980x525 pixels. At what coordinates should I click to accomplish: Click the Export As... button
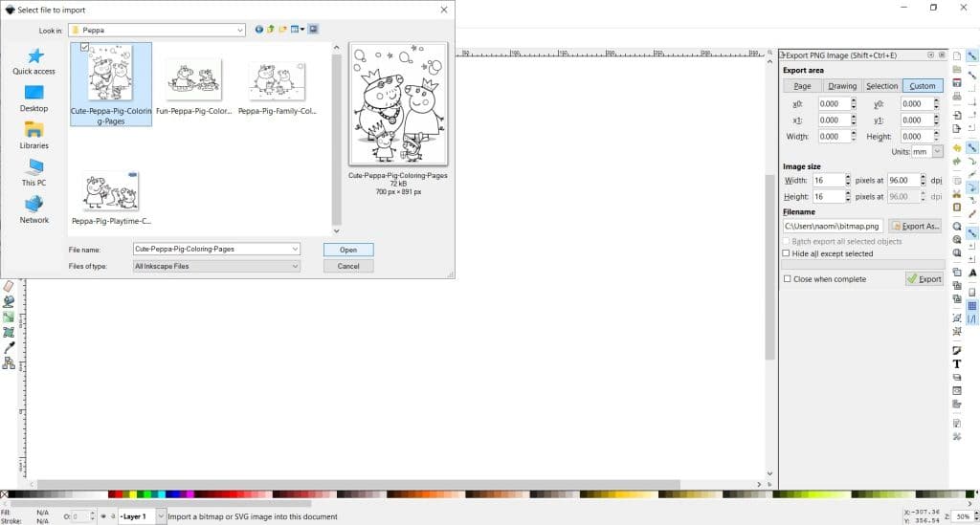915,226
